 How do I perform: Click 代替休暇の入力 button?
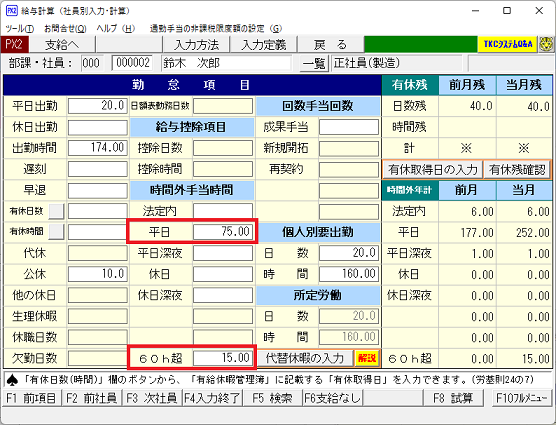coord(305,358)
